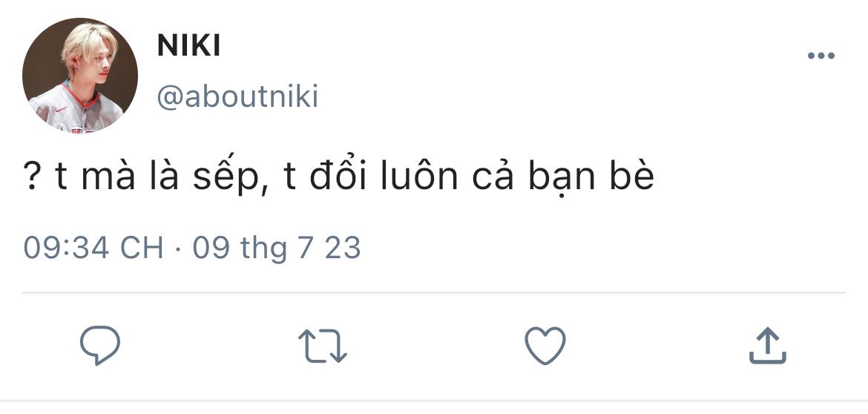Visit the NIKI display name profile link
Screen dimensions: 868x414
[x=188, y=45]
